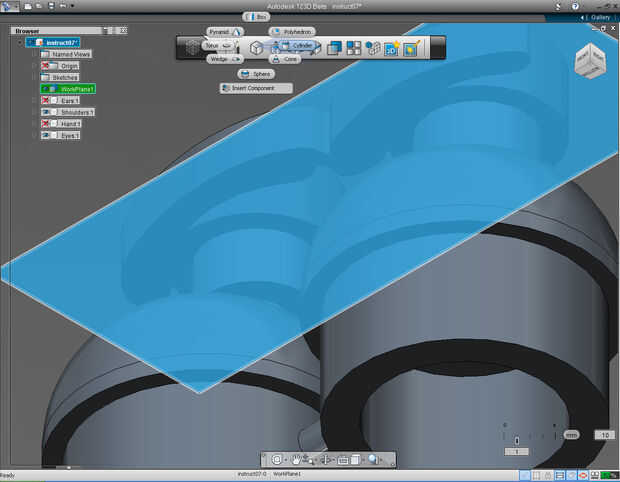Pick the Cone primitive

(285, 59)
